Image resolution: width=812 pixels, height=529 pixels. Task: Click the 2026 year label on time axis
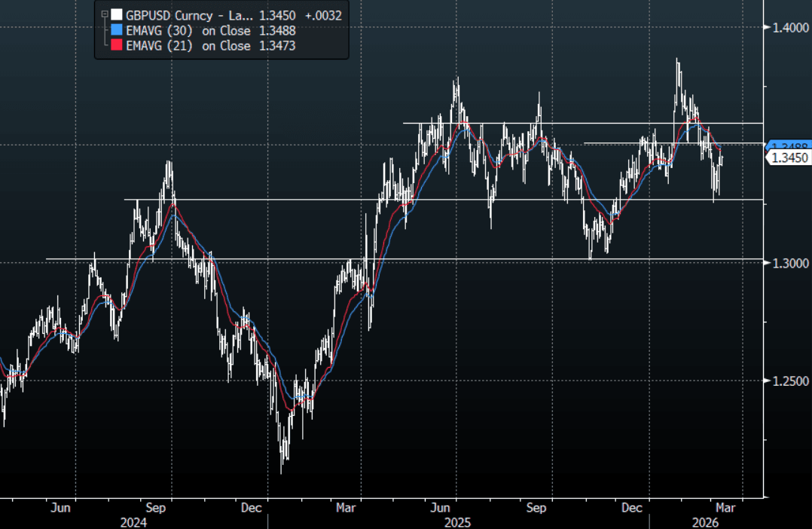click(705, 522)
